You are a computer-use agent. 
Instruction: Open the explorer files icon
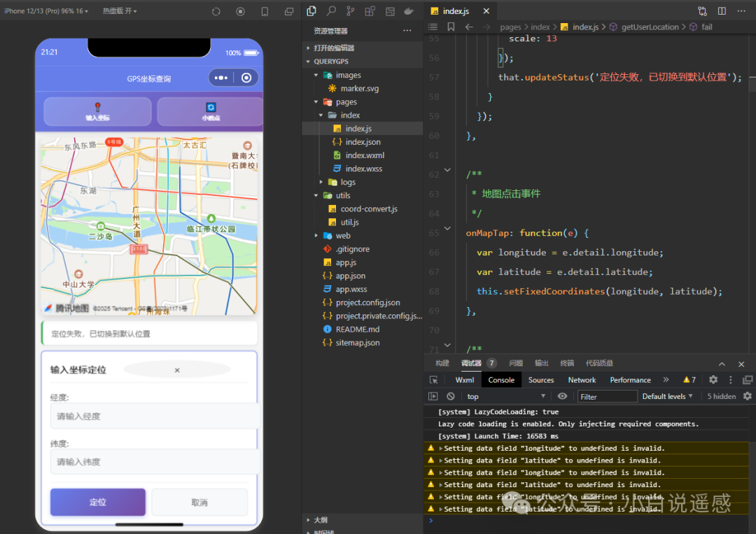[311, 10]
